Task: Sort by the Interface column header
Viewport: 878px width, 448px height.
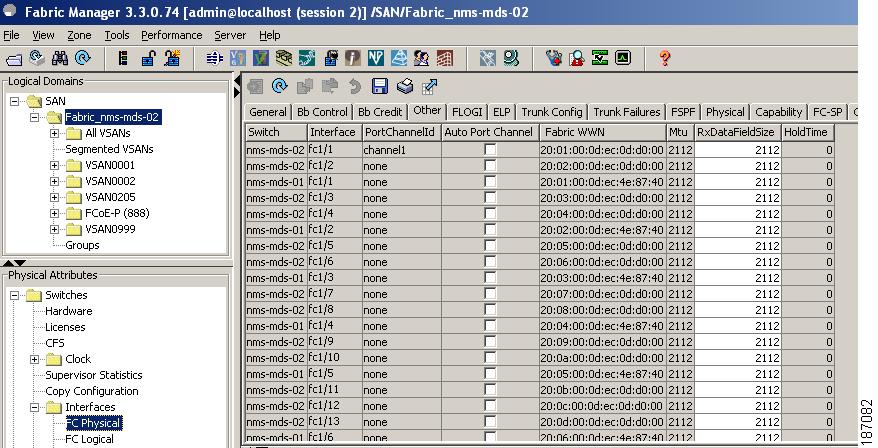Action: coord(334,132)
